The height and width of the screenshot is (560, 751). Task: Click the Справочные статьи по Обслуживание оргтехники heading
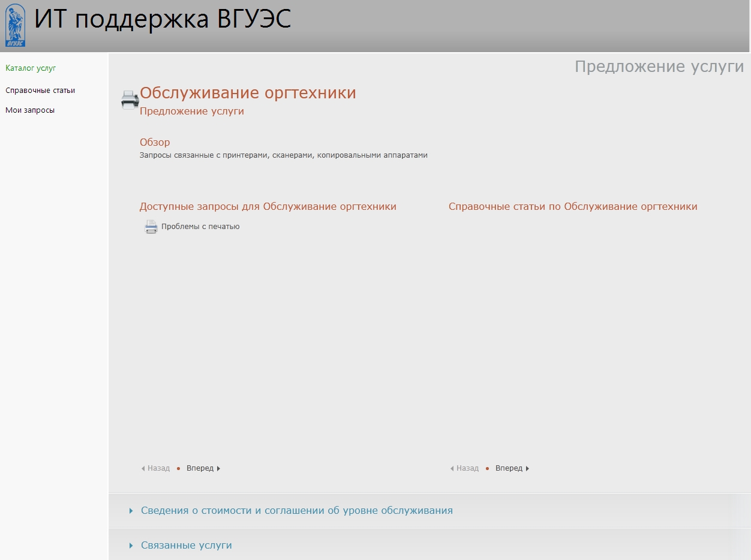pos(573,207)
